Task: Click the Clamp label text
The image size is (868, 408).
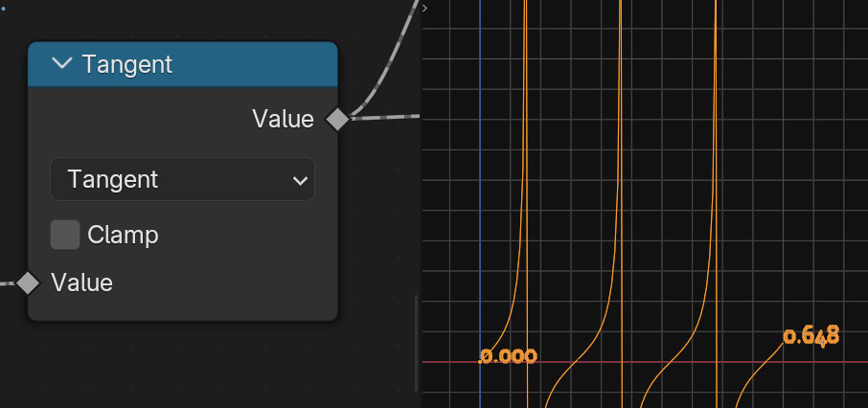Action: click(x=123, y=236)
